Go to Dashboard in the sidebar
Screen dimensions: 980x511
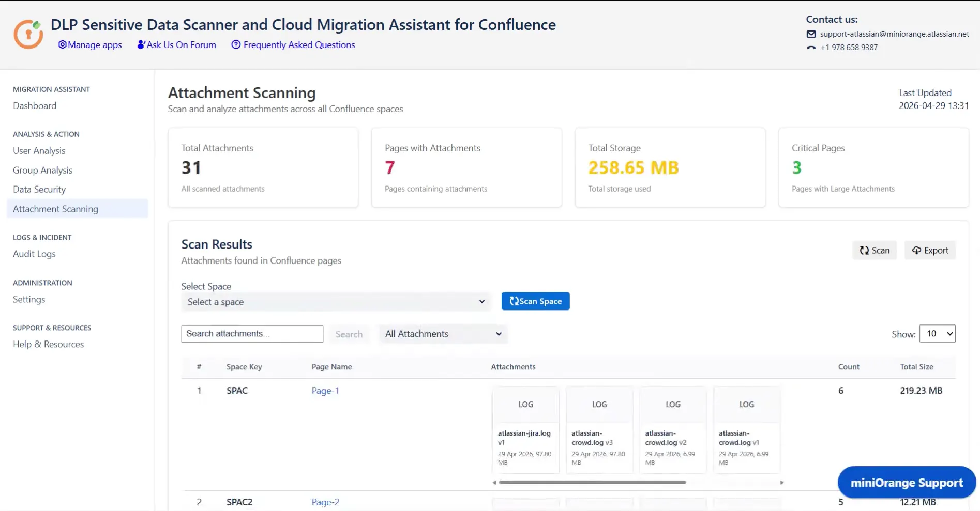[x=35, y=106]
